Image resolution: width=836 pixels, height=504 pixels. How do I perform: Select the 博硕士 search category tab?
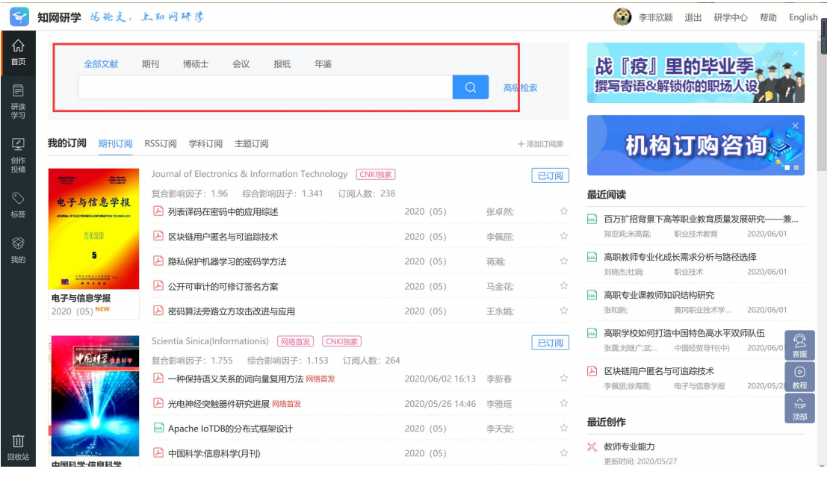(x=196, y=64)
